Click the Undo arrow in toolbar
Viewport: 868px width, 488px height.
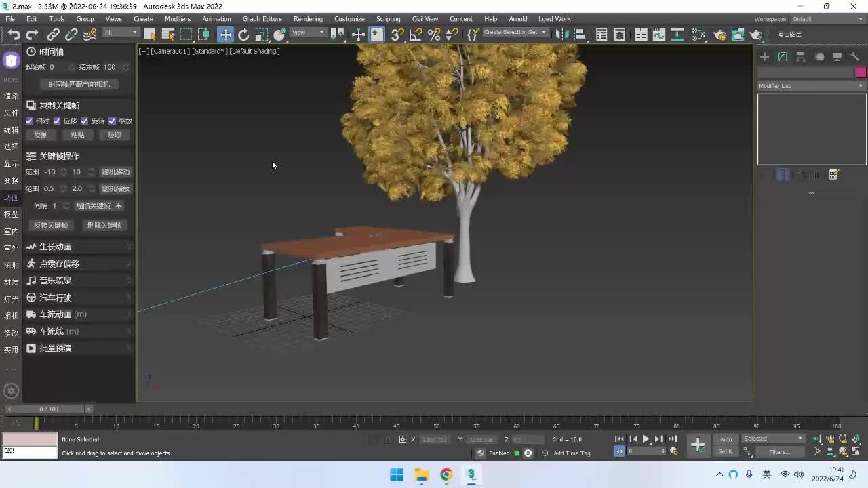[14, 35]
